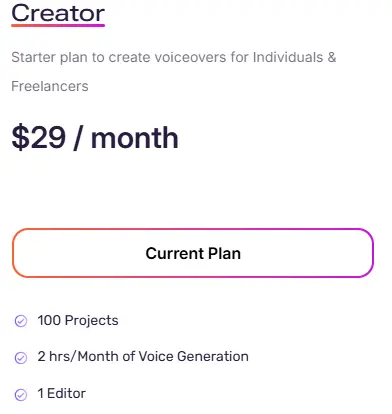Select the 1 Editor feature text
This screenshot has width=392, height=414.
[62, 393]
